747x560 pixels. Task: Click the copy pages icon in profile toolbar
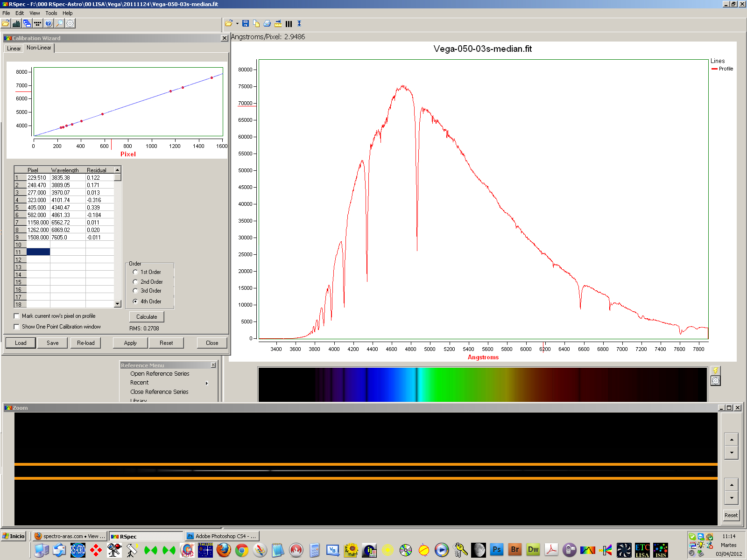(x=256, y=23)
